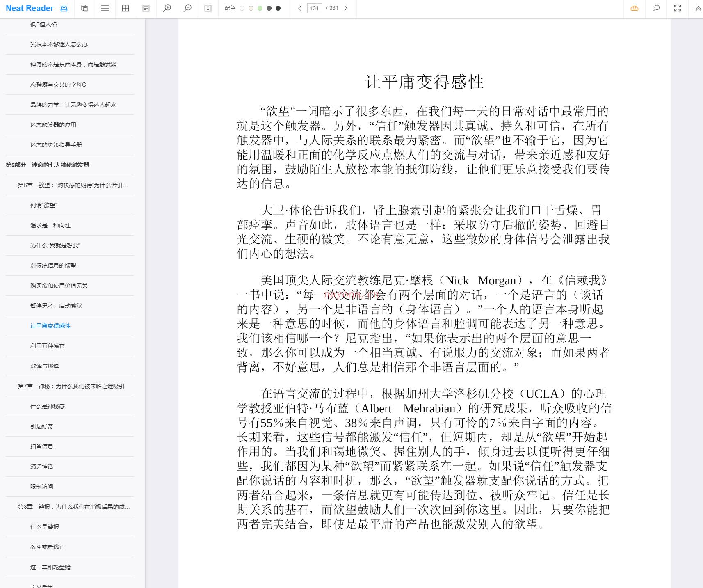Screen dimensions: 703x588
Task: Open section 迷恋的决策指导手册
Action: click(56, 145)
